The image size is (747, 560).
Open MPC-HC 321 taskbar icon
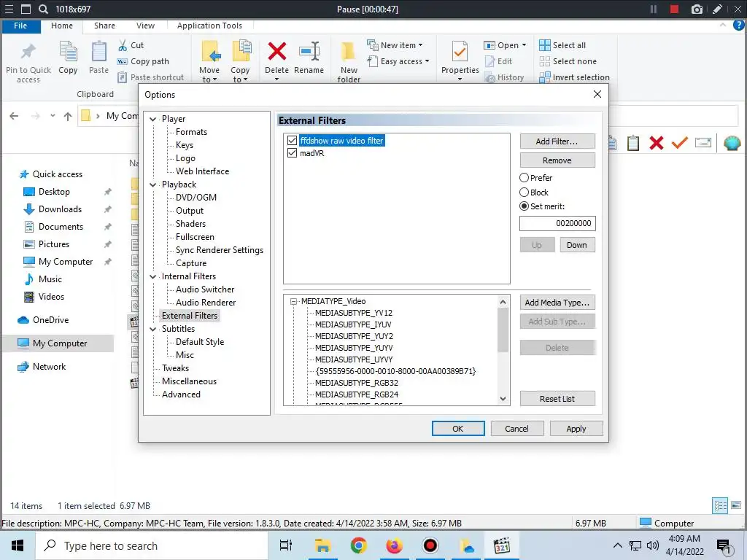[x=502, y=545]
